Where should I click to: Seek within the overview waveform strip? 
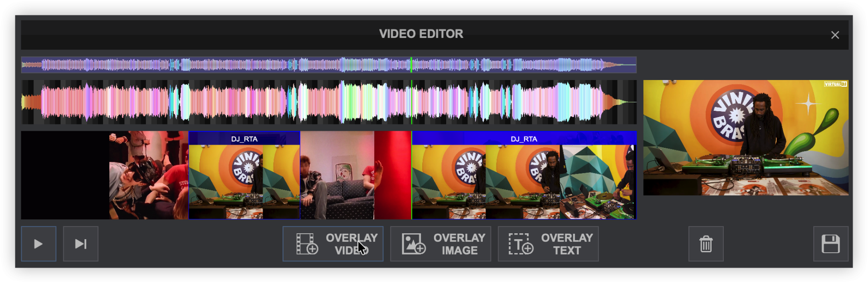click(x=271, y=65)
